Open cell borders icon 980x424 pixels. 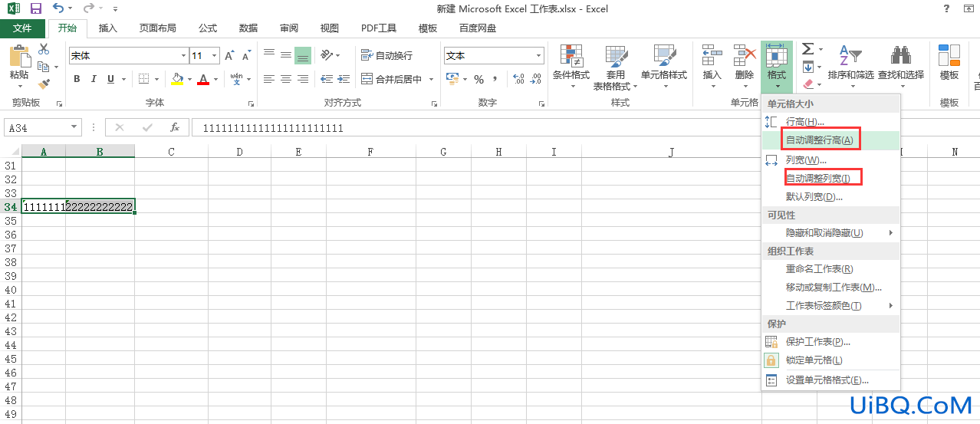tap(143, 79)
